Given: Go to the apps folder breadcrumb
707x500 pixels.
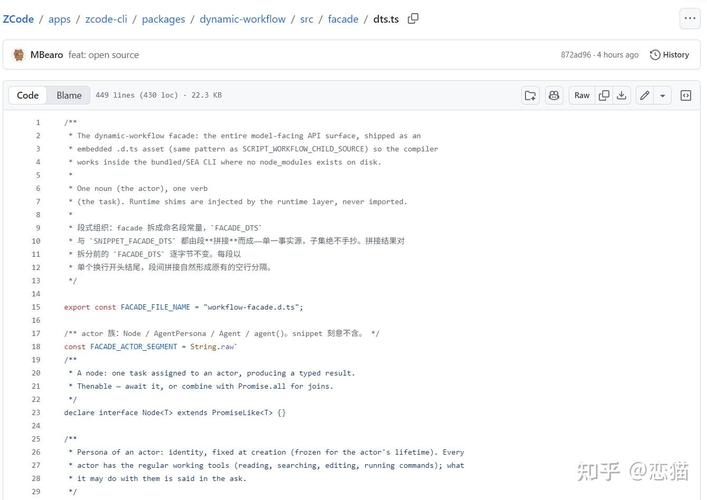Looking at the screenshot, I should coord(60,19).
